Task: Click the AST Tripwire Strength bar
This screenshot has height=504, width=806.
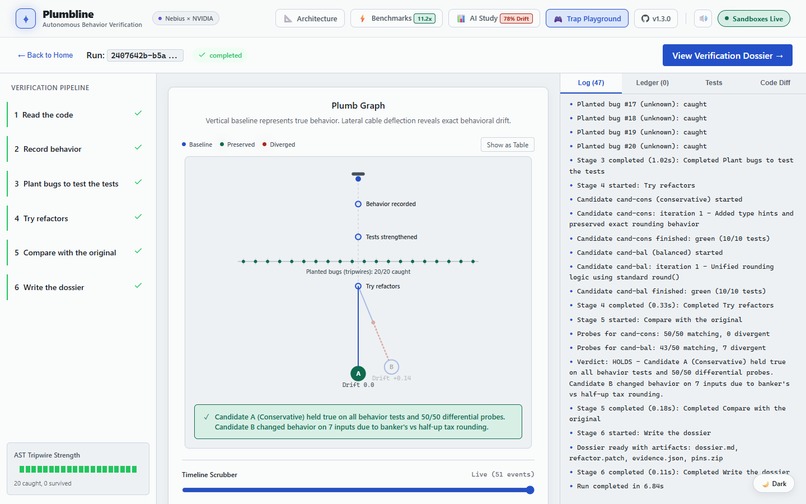Action: [78, 469]
